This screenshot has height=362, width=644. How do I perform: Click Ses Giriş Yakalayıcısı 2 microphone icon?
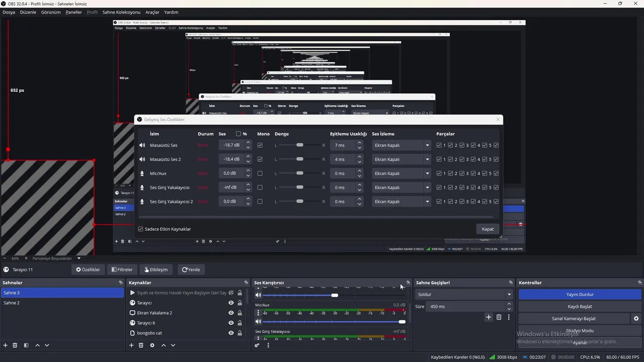(142, 202)
